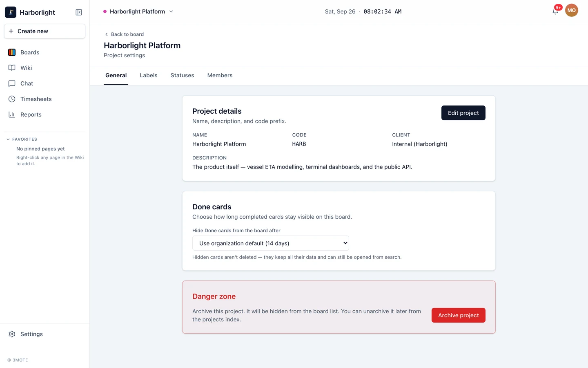The height and width of the screenshot is (368, 588).
Task: Follow the Back to board link
Action: pos(124,34)
